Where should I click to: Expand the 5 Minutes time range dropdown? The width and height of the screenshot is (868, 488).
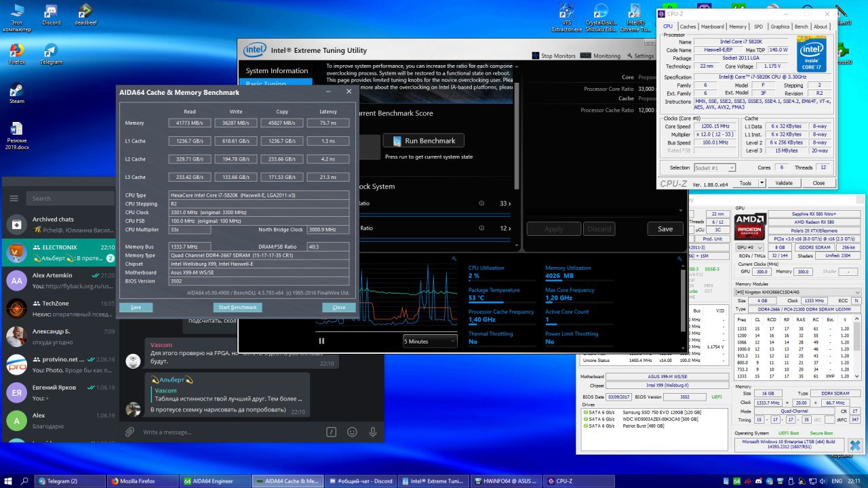(x=431, y=341)
